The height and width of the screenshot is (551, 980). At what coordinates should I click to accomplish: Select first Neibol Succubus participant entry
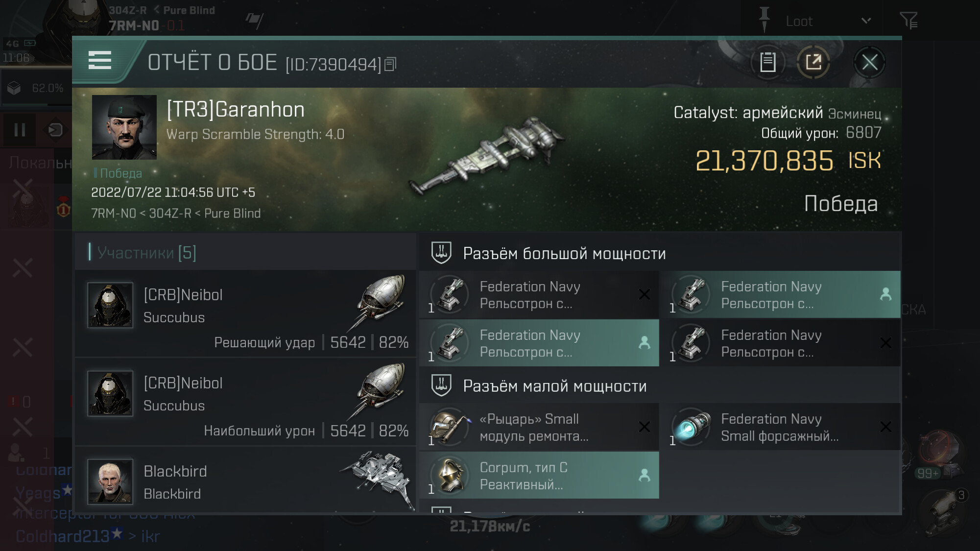[245, 314]
